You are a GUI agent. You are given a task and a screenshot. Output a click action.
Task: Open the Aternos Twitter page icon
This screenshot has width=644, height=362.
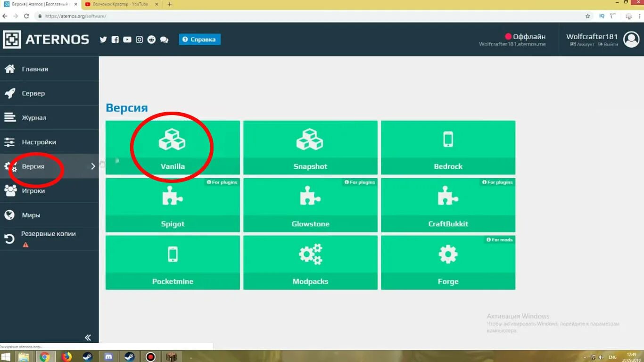tap(103, 40)
